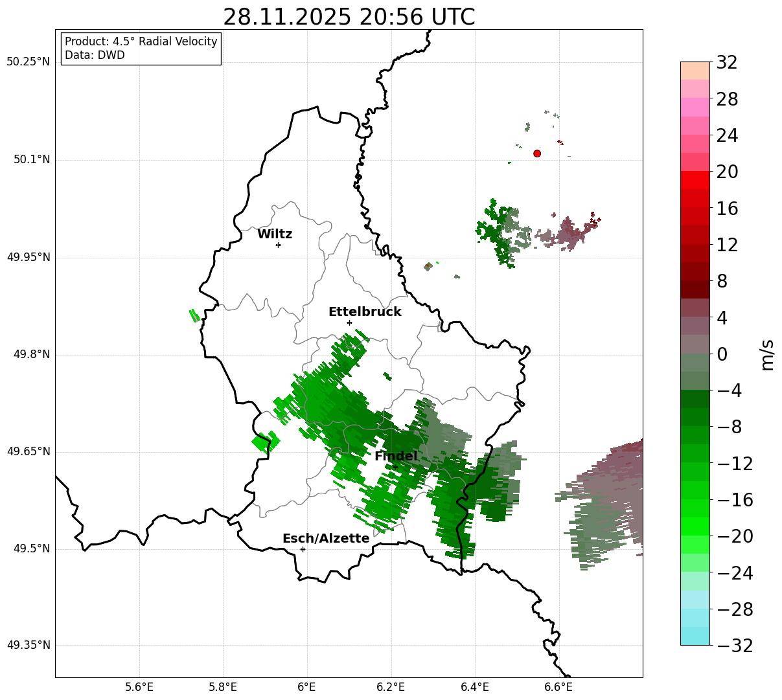
Task: Click the small green echo near 49.85°N west
Action: 194,315
